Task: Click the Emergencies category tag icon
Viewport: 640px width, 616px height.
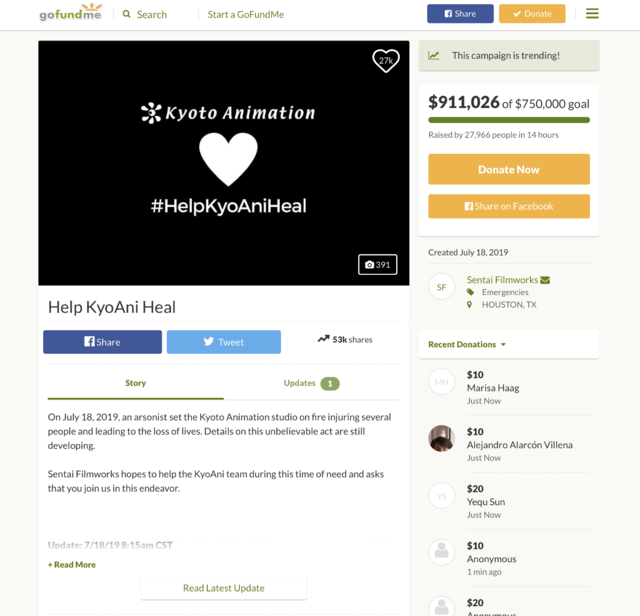Action: coord(470,292)
